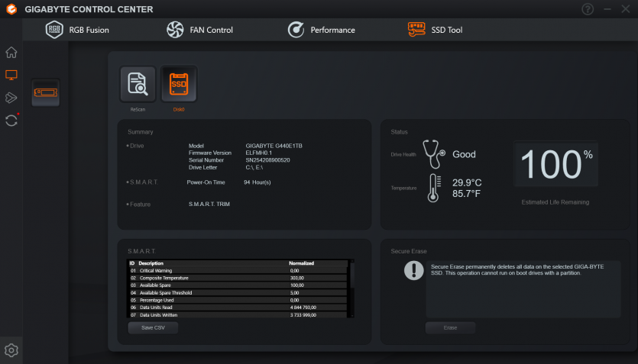Image resolution: width=638 pixels, height=364 pixels.
Task: Click the Gigabyte logo in title bar
Action: (x=10, y=9)
